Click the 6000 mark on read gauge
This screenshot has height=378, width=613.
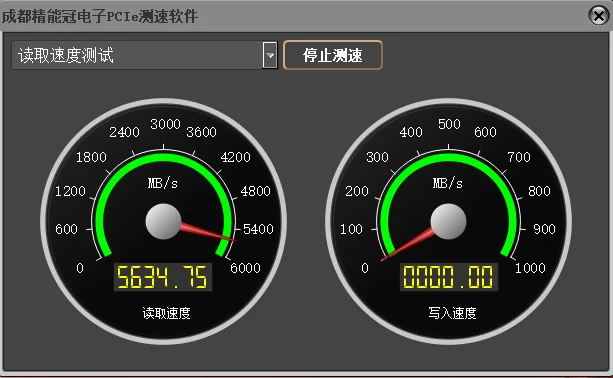245,268
